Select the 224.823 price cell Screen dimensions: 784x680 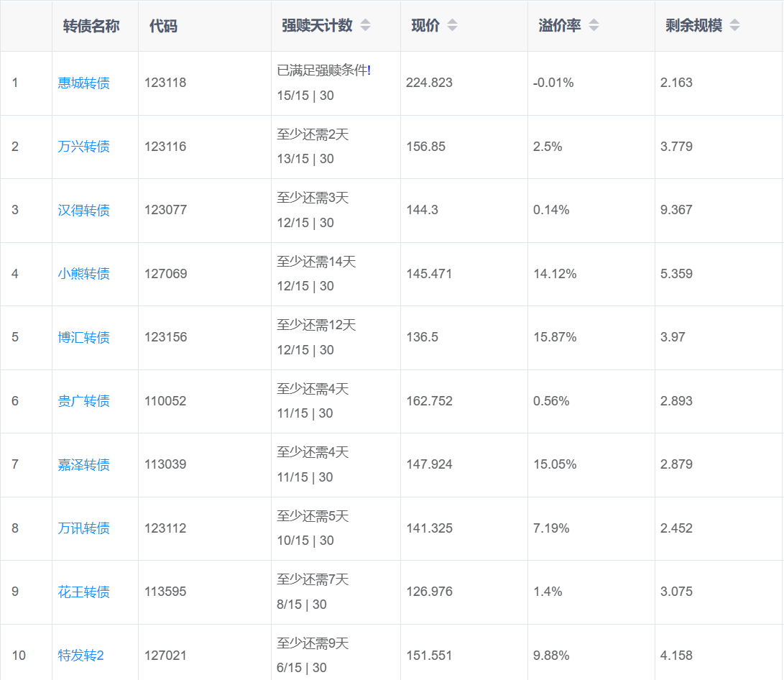[429, 83]
